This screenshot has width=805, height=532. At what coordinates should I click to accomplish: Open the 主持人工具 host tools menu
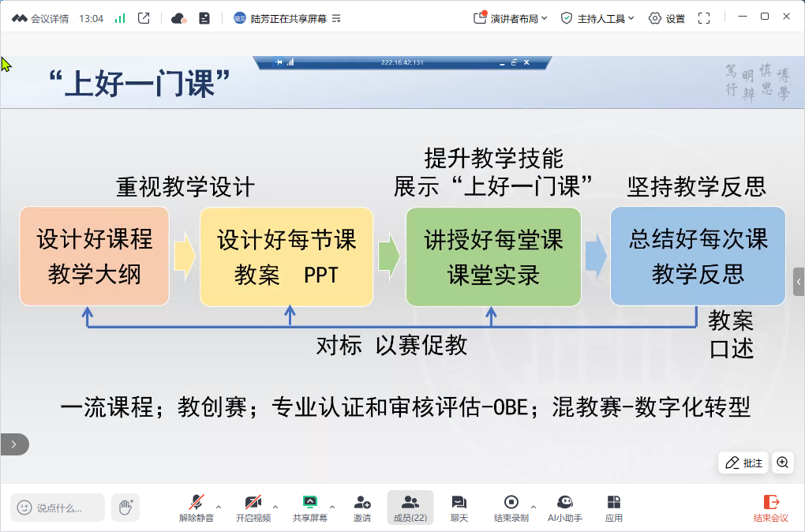(597, 18)
